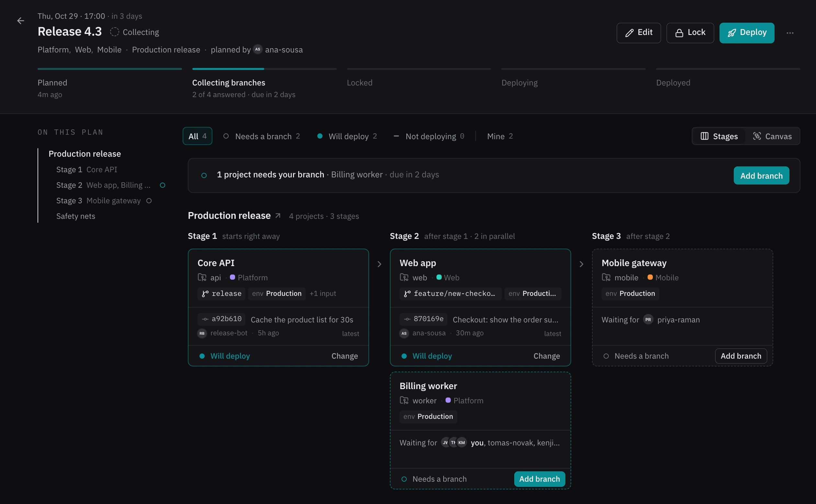Viewport: 816px width, 504px height.
Task: Click ana-sousa's avatar in the header
Action: pos(257,49)
